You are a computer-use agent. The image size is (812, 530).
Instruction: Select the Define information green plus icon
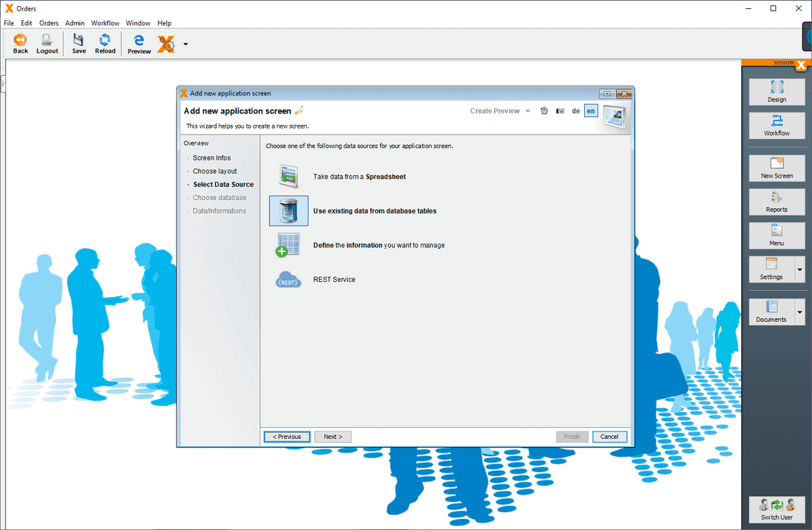click(x=289, y=244)
